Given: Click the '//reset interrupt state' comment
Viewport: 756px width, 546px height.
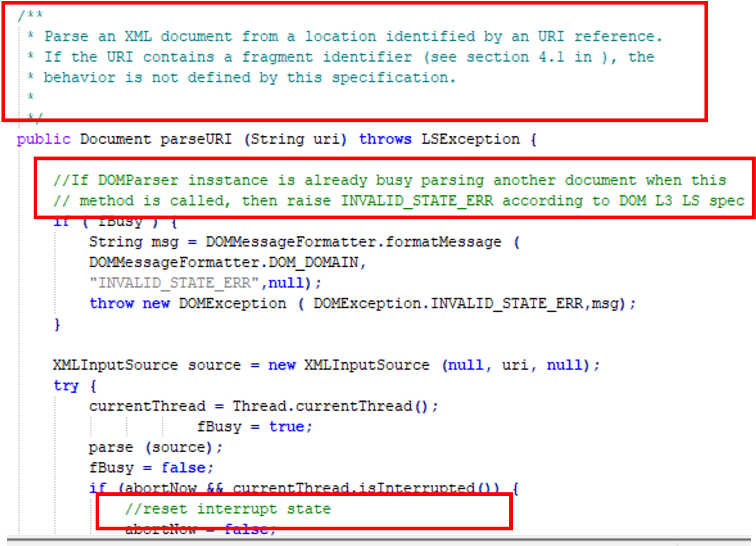Looking at the screenshot, I should (x=228, y=509).
